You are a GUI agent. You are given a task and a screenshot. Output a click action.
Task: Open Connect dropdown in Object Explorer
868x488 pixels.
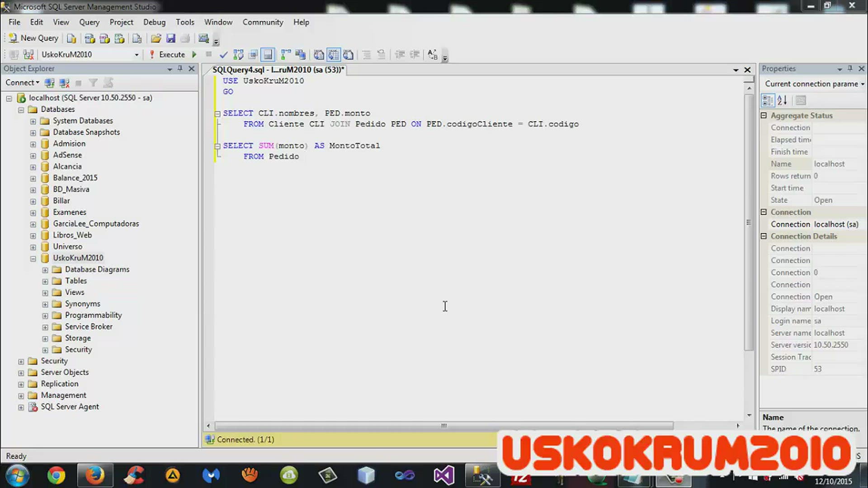point(22,83)
